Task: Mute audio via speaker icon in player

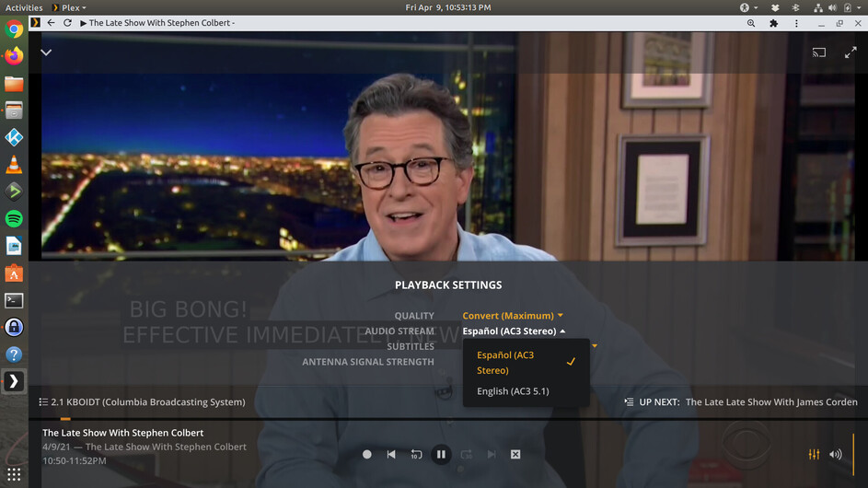Action: 836,454
